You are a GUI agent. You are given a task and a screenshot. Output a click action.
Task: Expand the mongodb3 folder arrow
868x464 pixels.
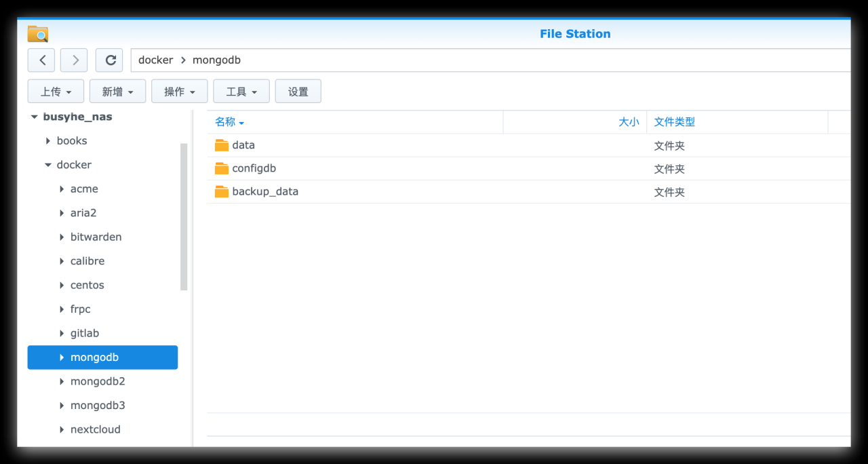tap(62, 406)
